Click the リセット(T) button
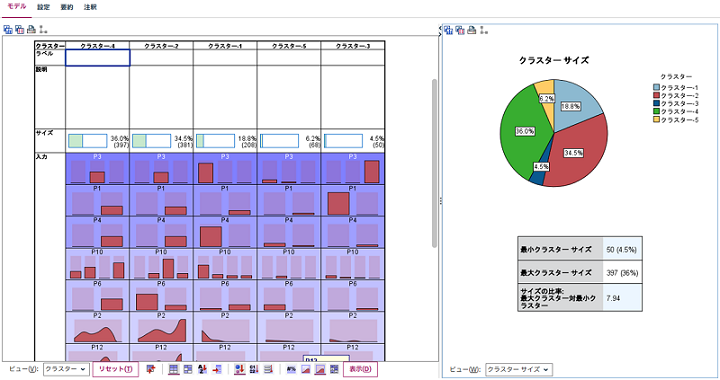The height and width of the screenshot is (380, 720). [x=116, y=369]
